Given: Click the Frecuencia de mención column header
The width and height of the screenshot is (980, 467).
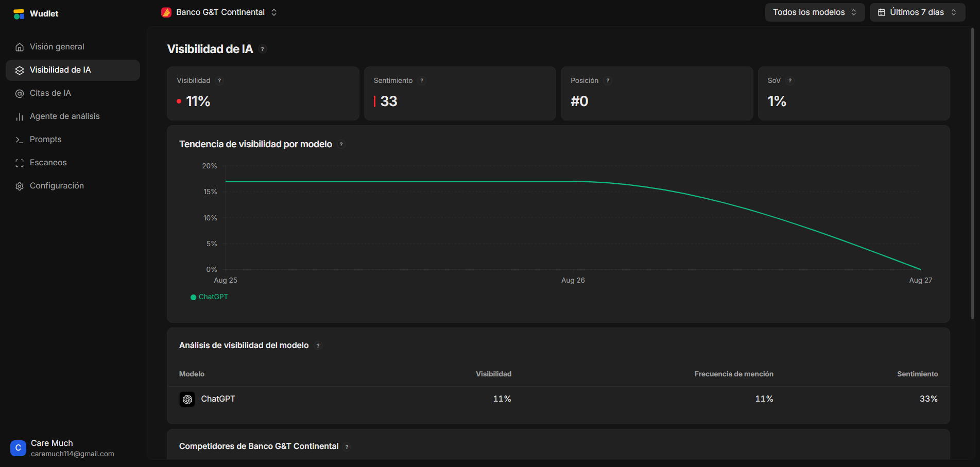Looking at the screenshot, I should click(x=734, y=374).
